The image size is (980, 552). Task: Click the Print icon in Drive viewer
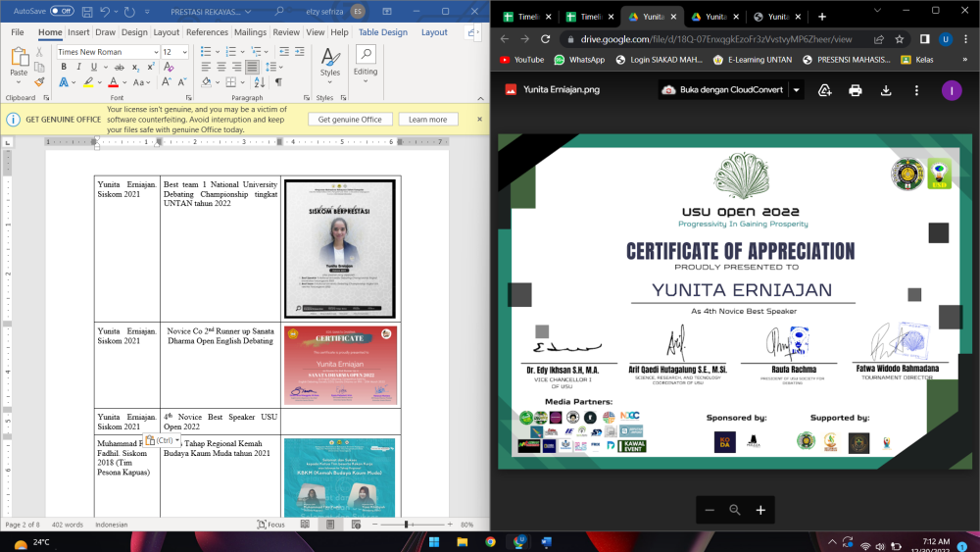pyautogui.click(x=855, y=90)
